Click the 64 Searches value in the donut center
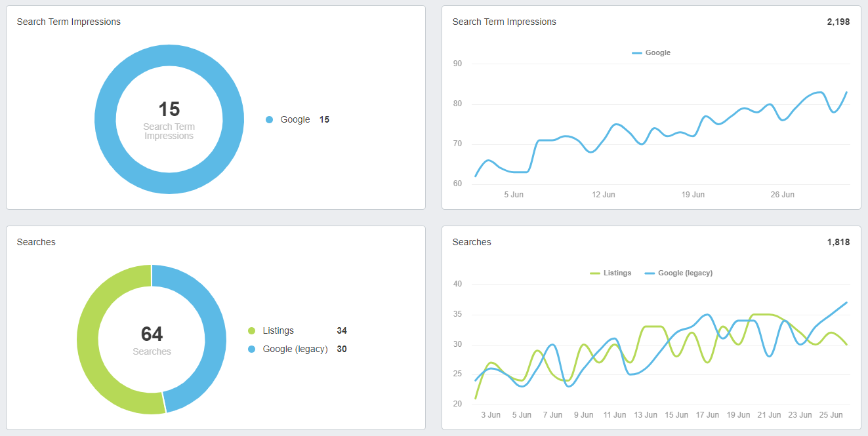 152,334
